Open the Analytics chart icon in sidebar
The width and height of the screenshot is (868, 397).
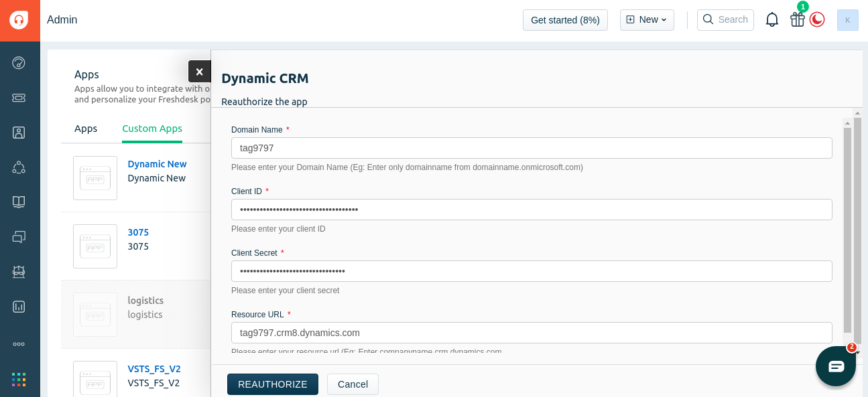click(x=19, y=307)
